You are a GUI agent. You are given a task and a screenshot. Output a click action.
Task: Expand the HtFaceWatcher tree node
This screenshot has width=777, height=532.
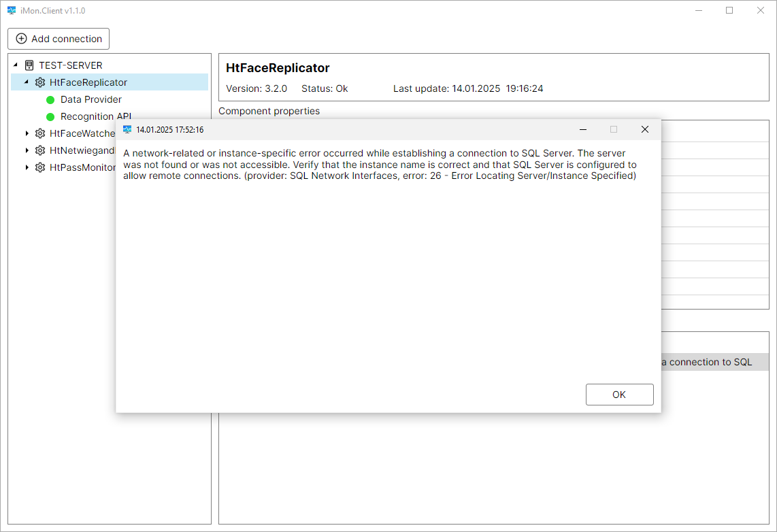pyautogui.click(x=27, y=133)
